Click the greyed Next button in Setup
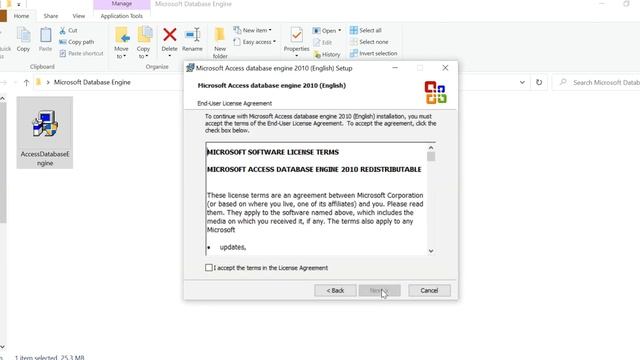 pyautogui.click(x=380, y=290)
